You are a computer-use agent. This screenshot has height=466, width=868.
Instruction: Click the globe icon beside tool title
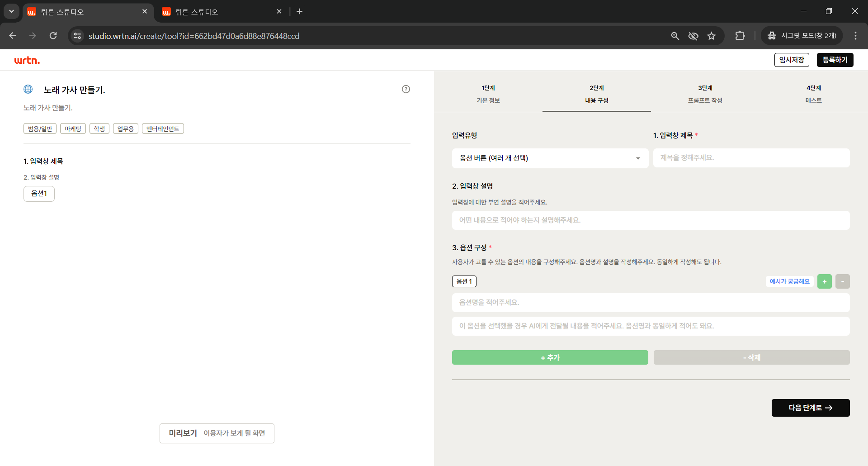click(28, 89)
